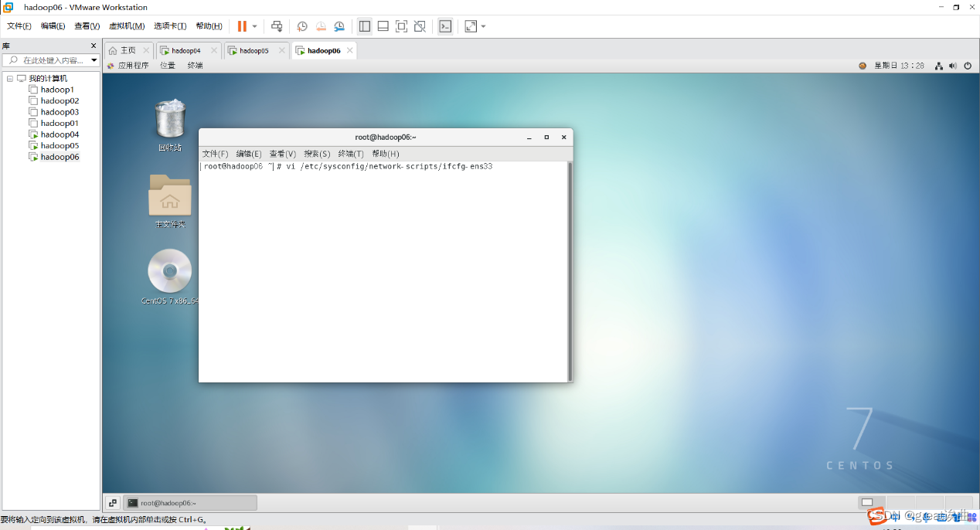
Task: Click the terminal window vertical scrollbar
Action: click(x=570, y=270)
